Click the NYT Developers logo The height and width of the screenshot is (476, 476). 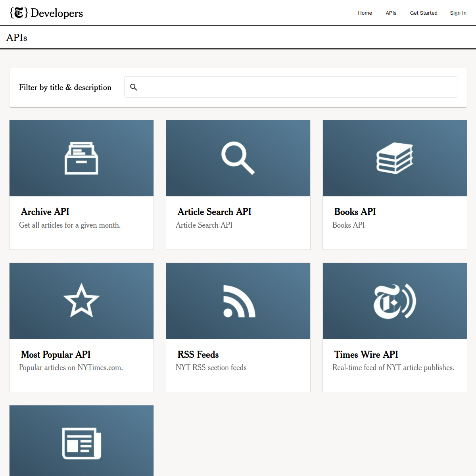point(46,13)
